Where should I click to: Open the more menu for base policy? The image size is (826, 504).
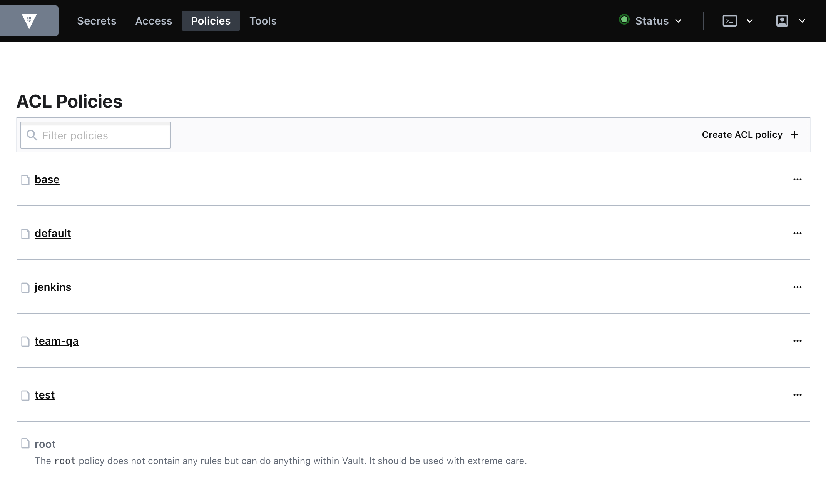tap(798, 179)
